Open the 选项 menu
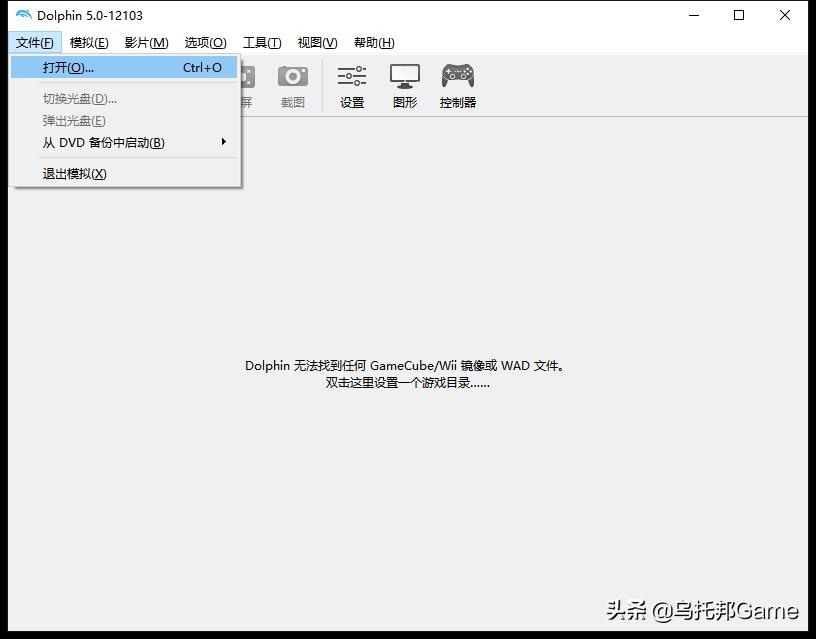 (x=204, y=42)
